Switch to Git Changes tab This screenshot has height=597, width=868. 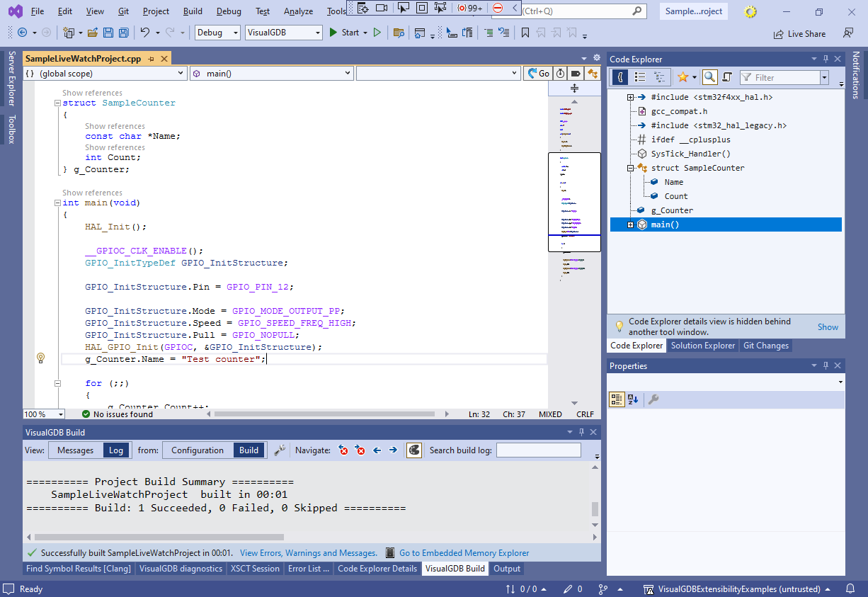[x=765, y=346]
